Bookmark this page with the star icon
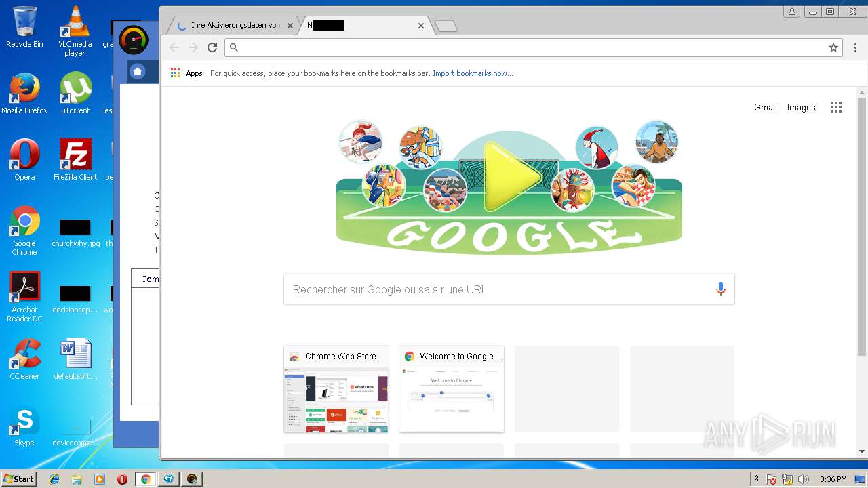 [x=833, y=47]
